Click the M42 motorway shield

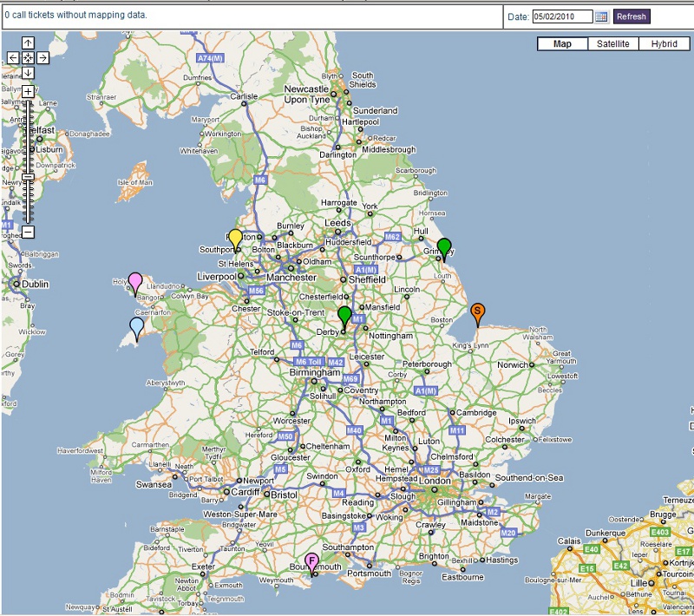pos(336,363)
